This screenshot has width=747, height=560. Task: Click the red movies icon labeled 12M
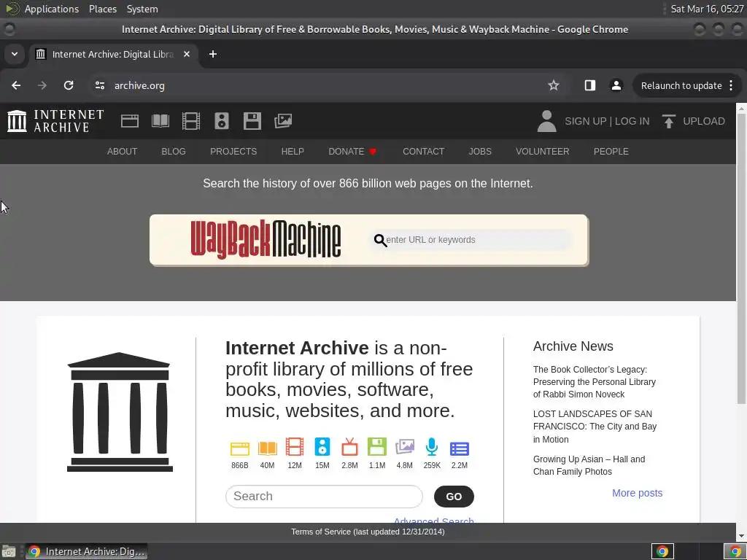point(295,447)
